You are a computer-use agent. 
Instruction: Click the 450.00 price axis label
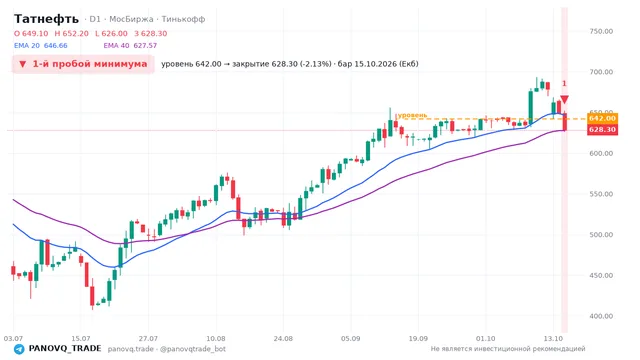601,276
